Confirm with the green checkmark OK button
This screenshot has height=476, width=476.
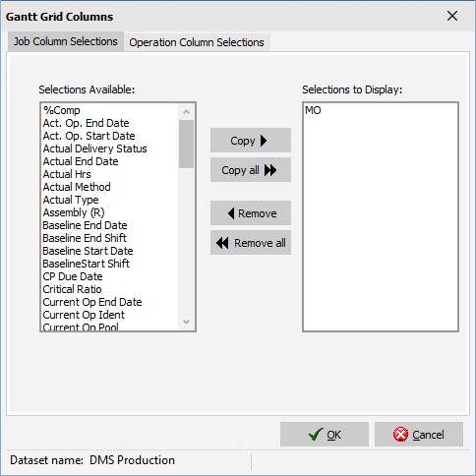(x=325, y=435)
